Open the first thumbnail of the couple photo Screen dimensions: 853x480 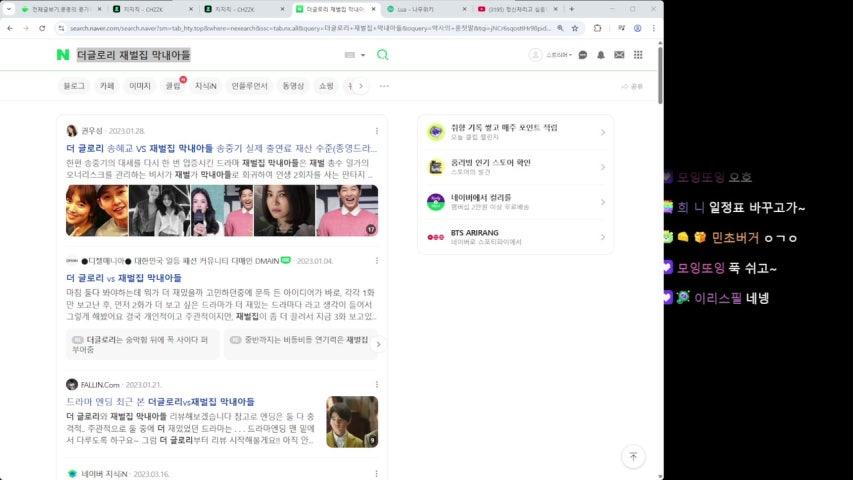pyautogui.click(x=97, y=211)
